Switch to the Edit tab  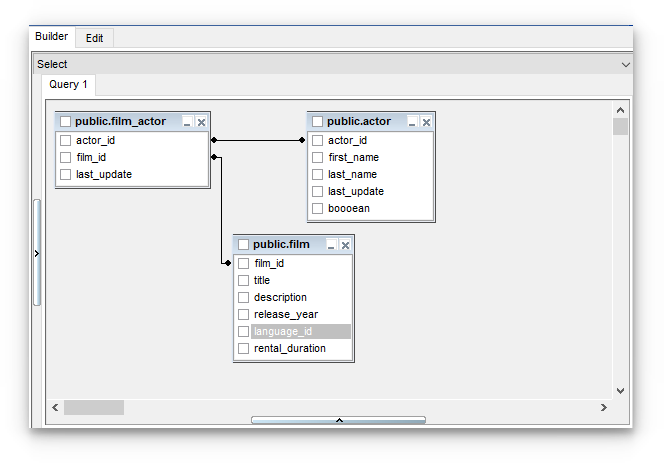94,38
